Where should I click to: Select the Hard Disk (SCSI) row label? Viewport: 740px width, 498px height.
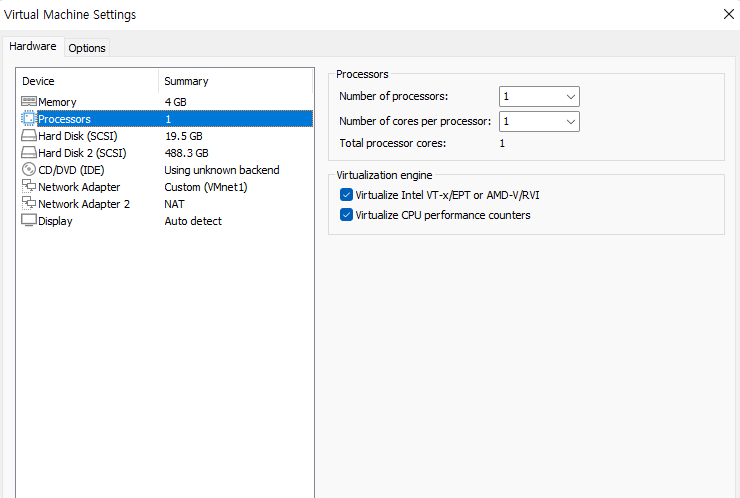pyautogui.click(x=77, y=136)
